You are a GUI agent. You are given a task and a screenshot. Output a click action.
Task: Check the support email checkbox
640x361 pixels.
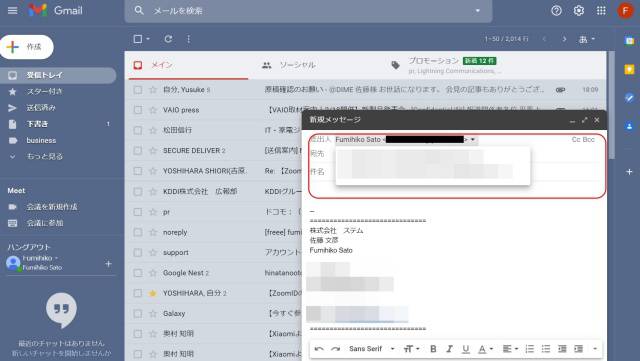tap(138, 253)
